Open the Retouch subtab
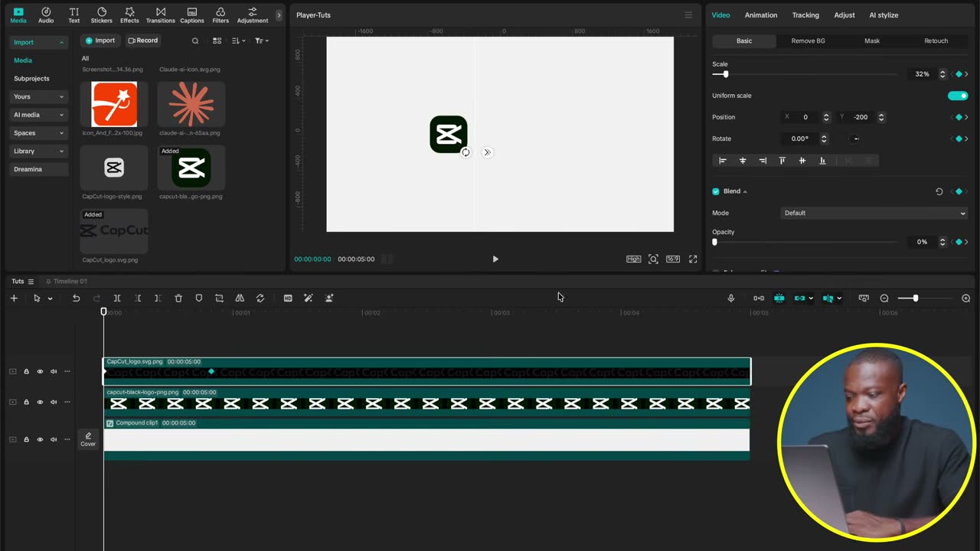 (x=936, y=41)
